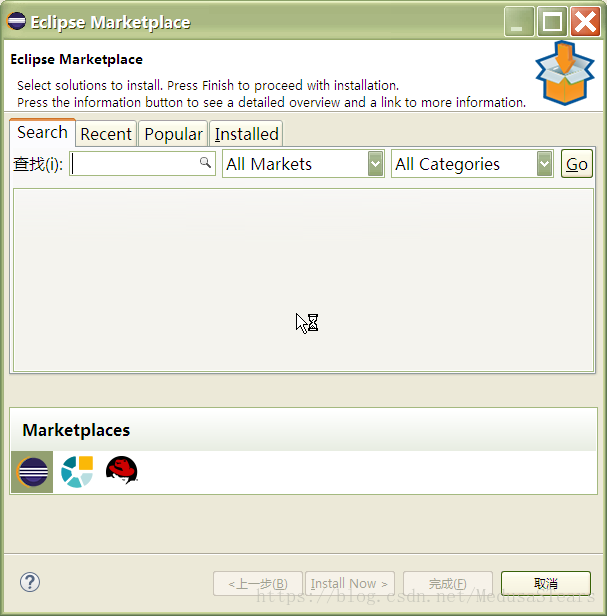Switch to the Search tab
The image size is (607, 616).
pos(42,132)
